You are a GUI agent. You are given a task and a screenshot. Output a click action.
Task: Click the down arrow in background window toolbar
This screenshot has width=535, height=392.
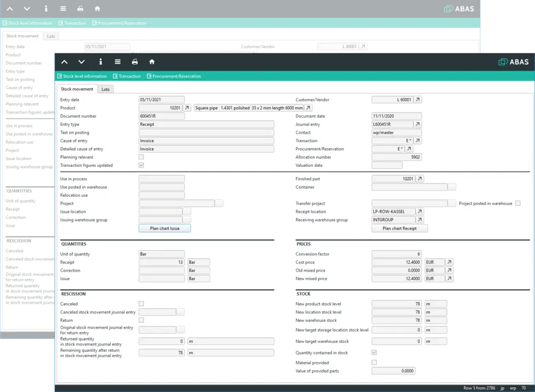pyautogui.click(x=27, y=9)
